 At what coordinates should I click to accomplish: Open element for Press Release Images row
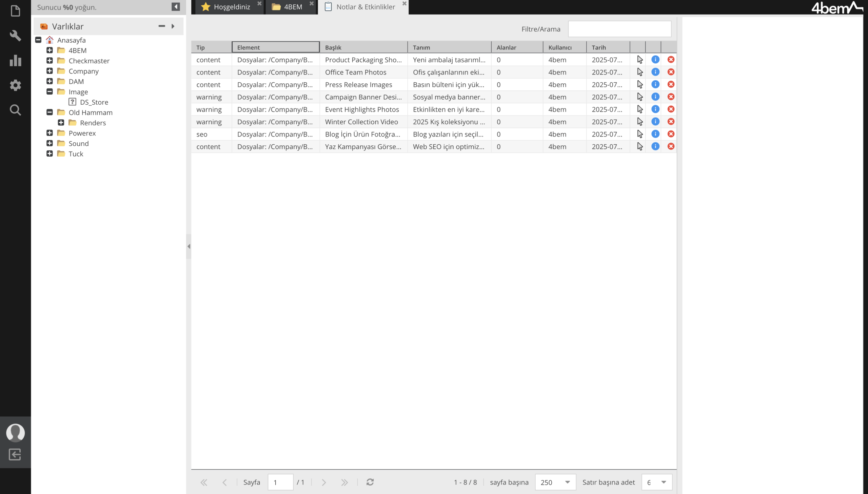click(x=639, y=84)
